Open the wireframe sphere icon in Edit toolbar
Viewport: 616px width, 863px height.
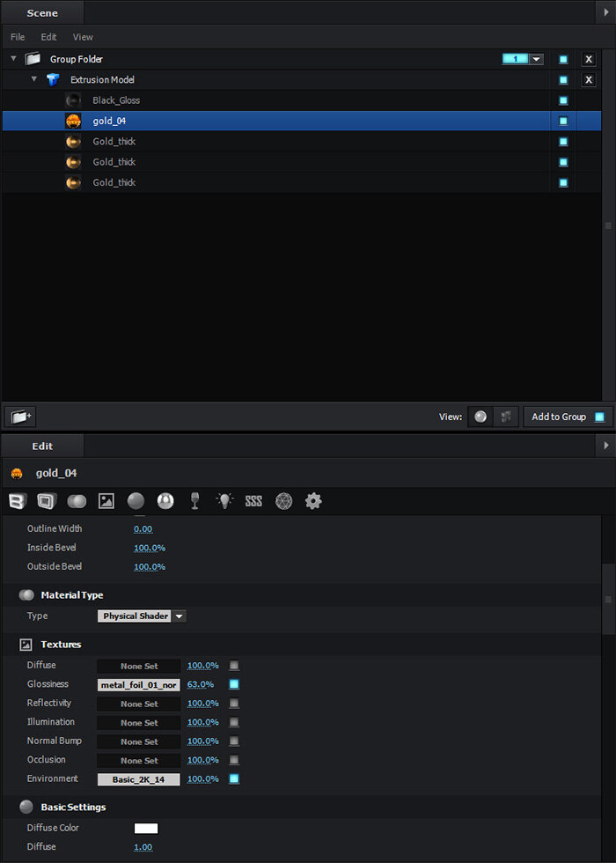(283, 501)
